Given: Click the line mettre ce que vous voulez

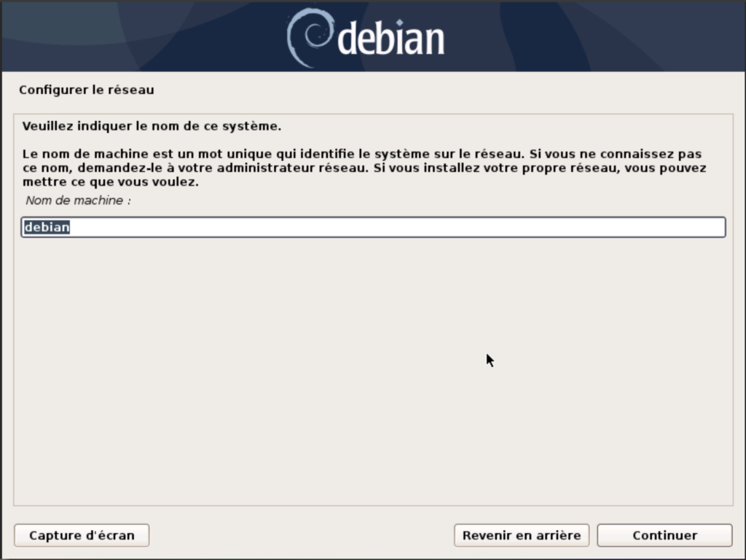Looking at the screenshot, I should [x=111, y=181].
